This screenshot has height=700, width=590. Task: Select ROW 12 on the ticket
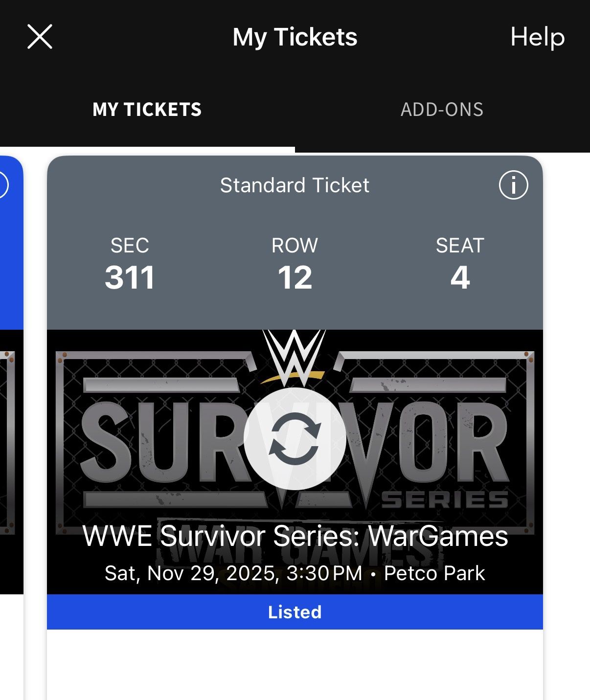(x=295, y=264)
